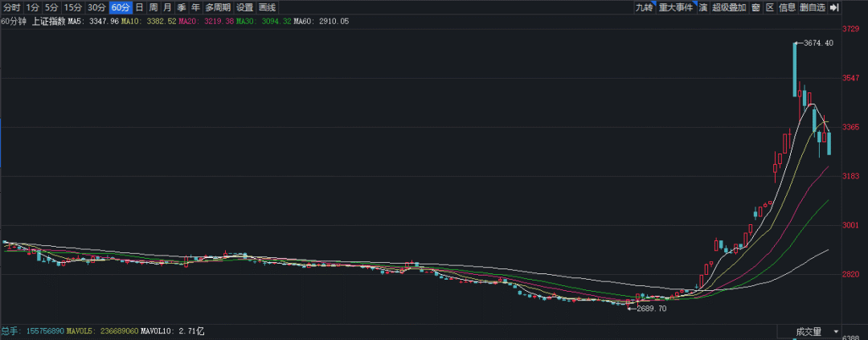Open the 设置 settings menu
This screenshot has height=340, width=868.
pos(244,7)
